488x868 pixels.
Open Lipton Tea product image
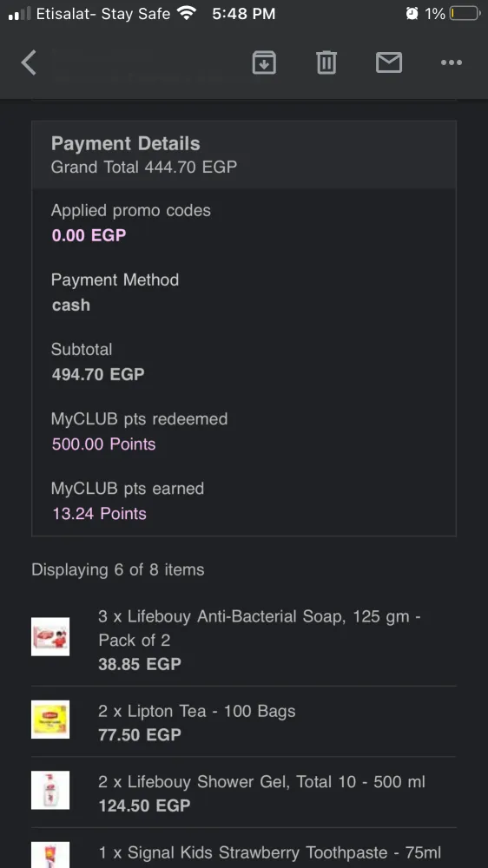coord(50,719)
